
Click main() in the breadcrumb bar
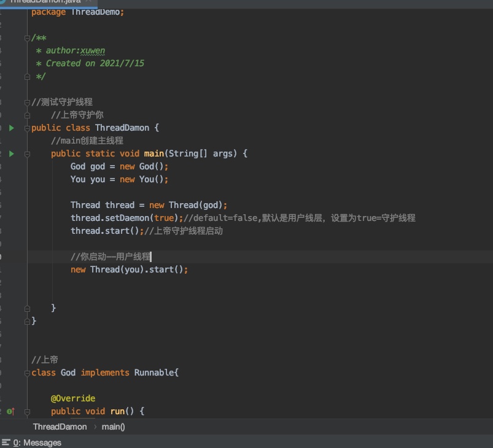click(114, 427)
